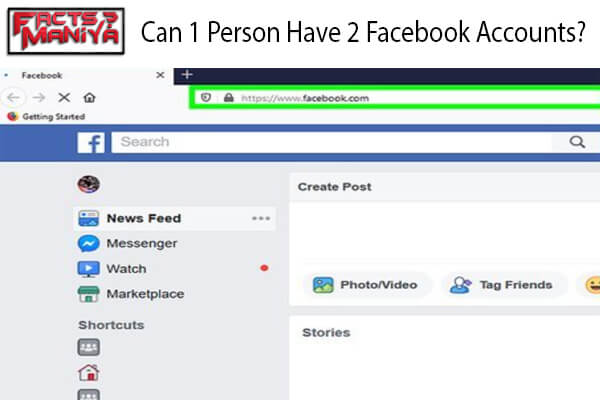Screen dimensions: 600x400
Task: Click the site security padlock icon
Action: [229, 98]
